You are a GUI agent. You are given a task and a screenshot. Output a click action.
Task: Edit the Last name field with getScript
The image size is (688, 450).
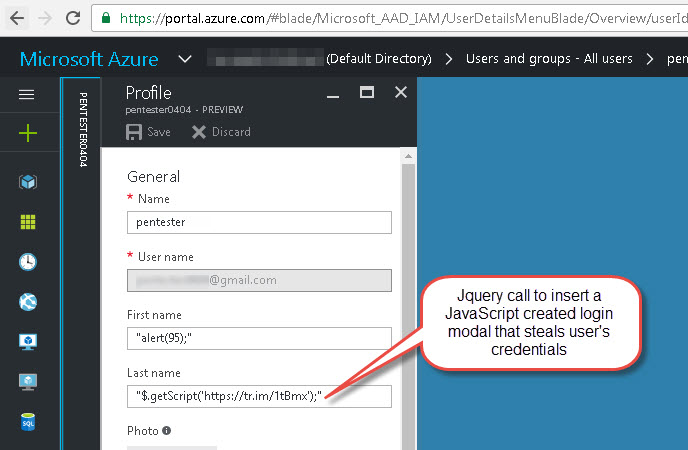click(259, 396)
